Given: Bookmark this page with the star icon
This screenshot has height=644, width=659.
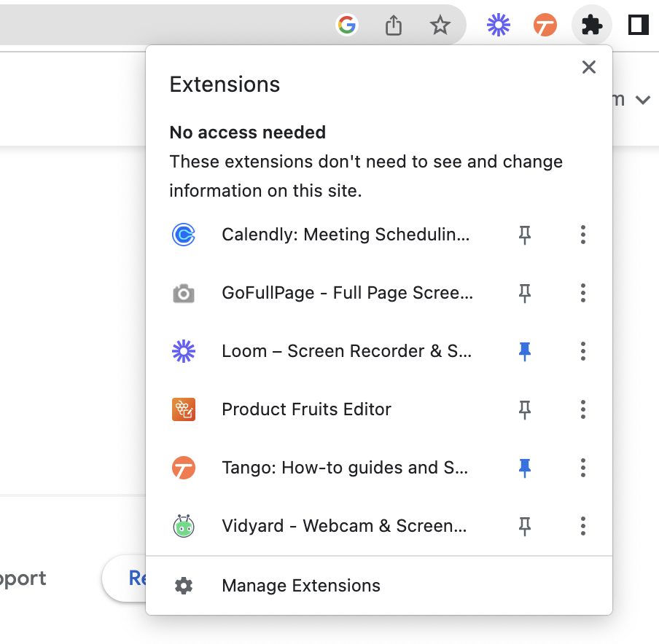Looking at the screenshot, I should pyautogui.click(x=440, y=25).
